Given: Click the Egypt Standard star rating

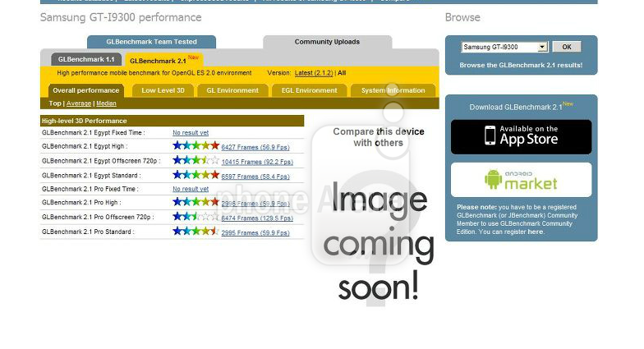Looking at the screenshot, I should 195,175.
